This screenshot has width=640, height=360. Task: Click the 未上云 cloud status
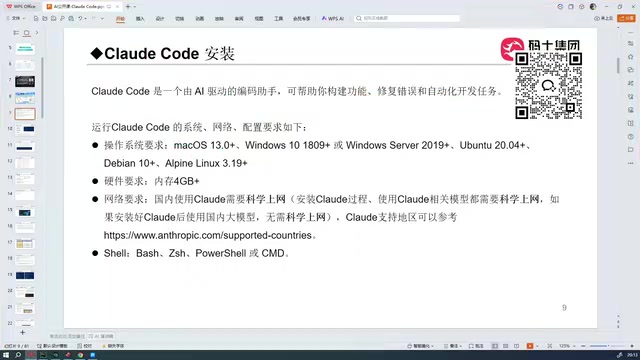(x=604, y=18)
